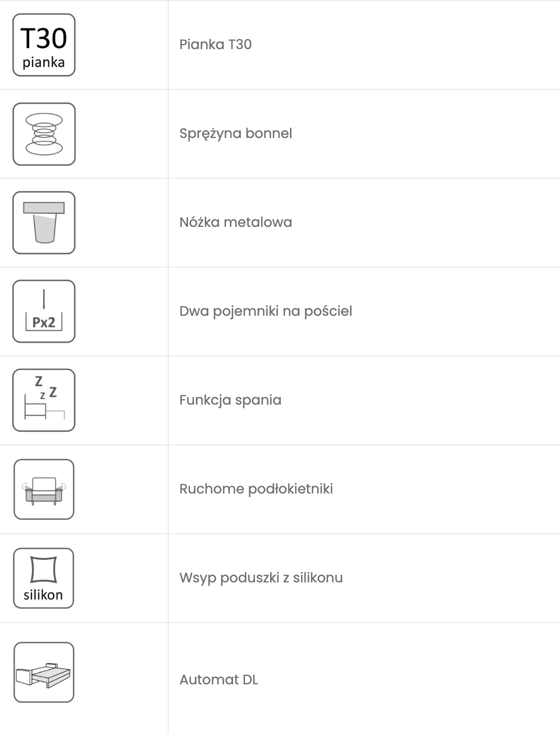
Task: Click the bonnel spring icon
Action: [44, 134]
